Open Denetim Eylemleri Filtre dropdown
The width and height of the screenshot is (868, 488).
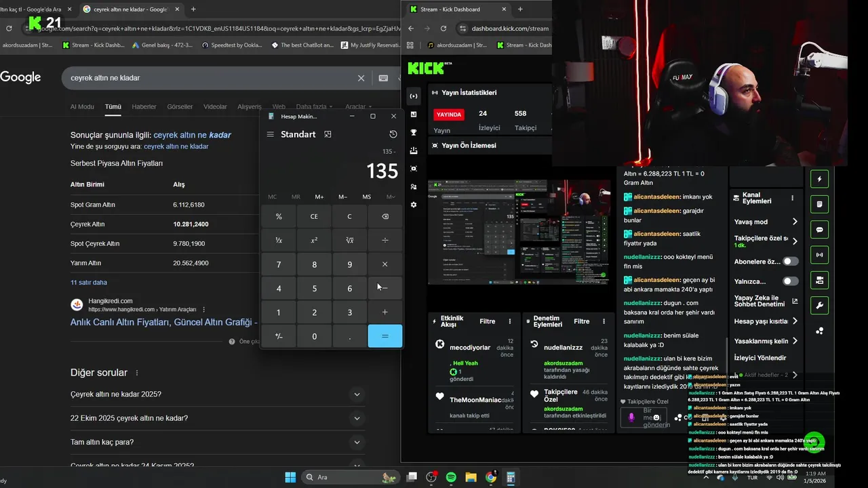581,321
